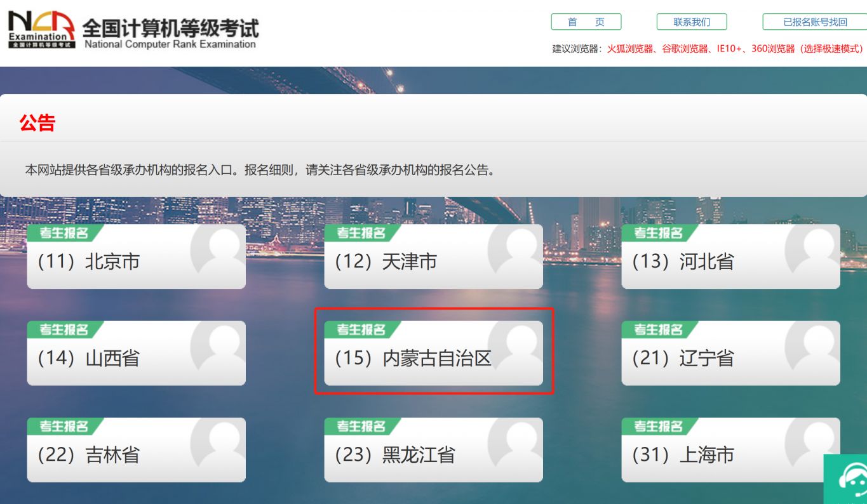Open the 联系我们 contact page
The height and width of the screenshot is (504, 867).
(692, 22)
